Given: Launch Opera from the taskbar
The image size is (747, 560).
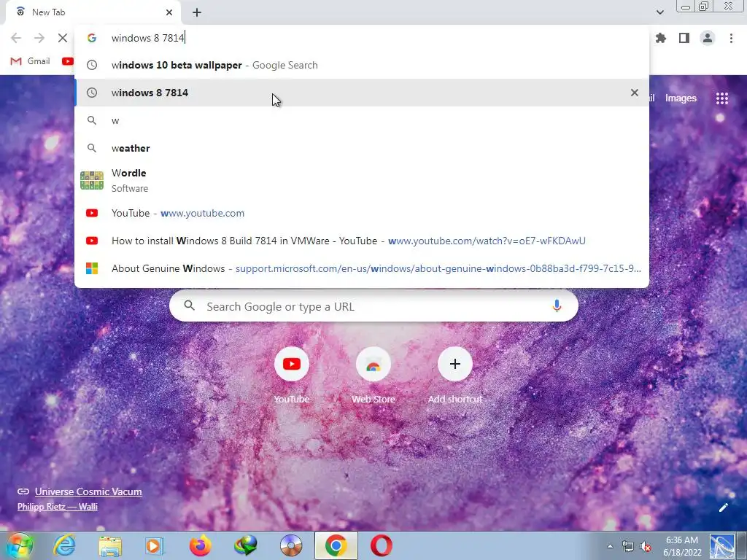Looking at the screenshot, I should 381,545.
